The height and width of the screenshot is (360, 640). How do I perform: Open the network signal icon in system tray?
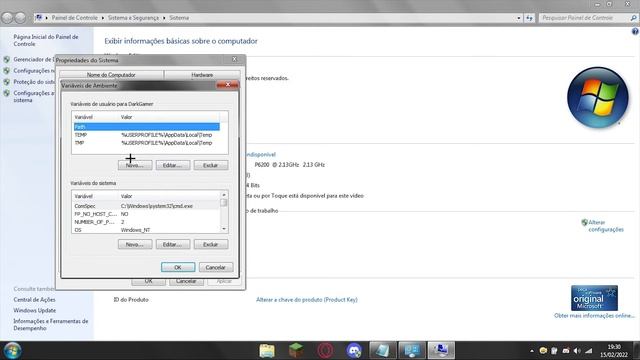tap(589, 351)
